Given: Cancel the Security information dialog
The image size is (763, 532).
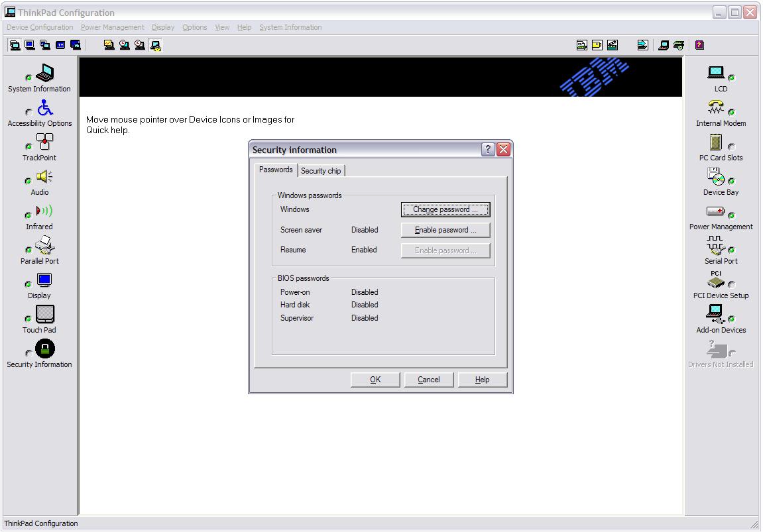Looking at the screenshot, I should click(429, 380).
